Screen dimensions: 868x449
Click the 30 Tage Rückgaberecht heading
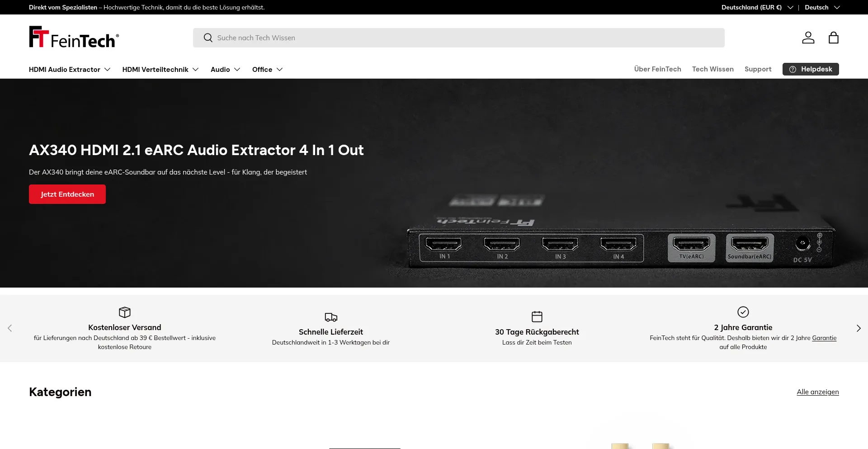(x=537, y=332)
